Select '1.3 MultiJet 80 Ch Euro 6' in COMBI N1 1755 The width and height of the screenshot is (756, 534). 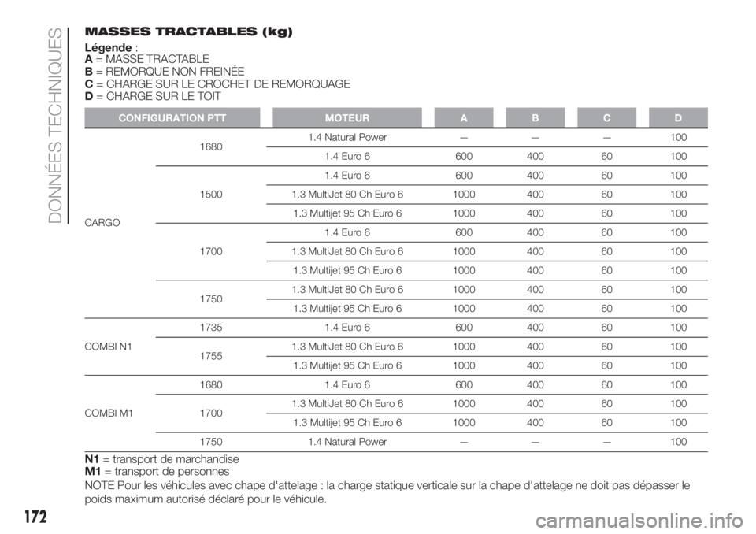pos(347,347)
